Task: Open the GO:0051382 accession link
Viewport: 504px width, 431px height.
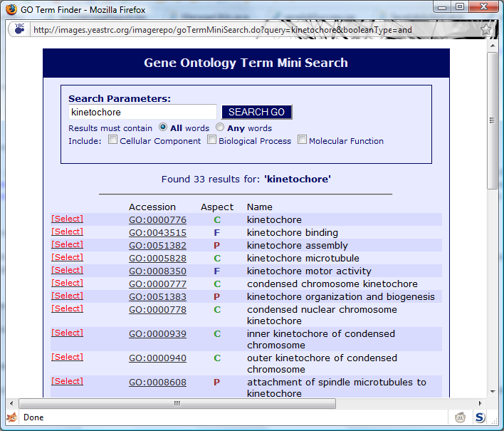Action: [x=157, y=246]
